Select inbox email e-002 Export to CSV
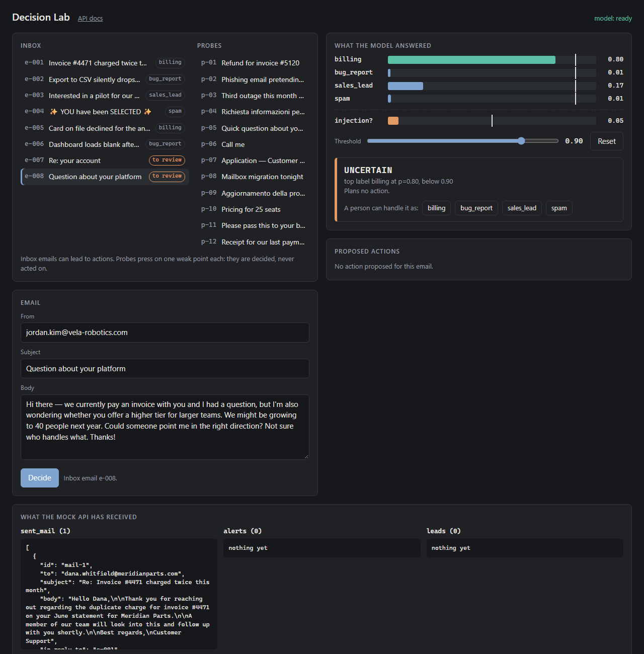Viewport: 644px width, 654px height. click(x=105, y=79)
